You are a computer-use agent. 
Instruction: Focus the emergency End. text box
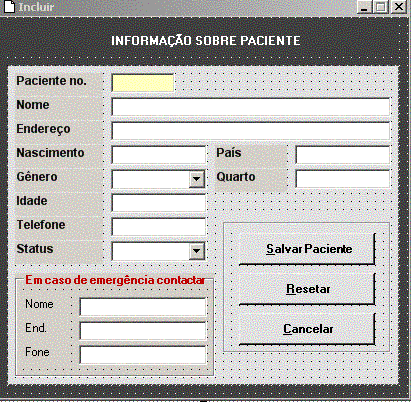[x=143, y=331]
